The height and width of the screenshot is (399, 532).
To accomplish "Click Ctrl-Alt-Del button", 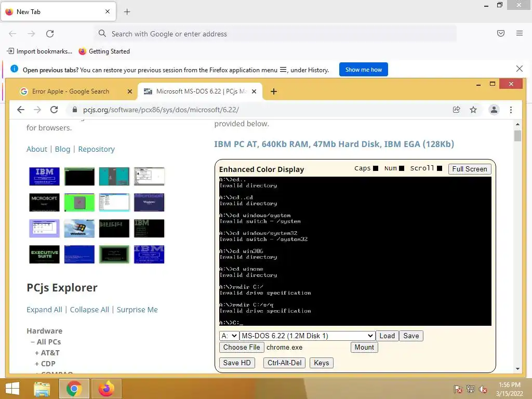I will tap(284, 363).
